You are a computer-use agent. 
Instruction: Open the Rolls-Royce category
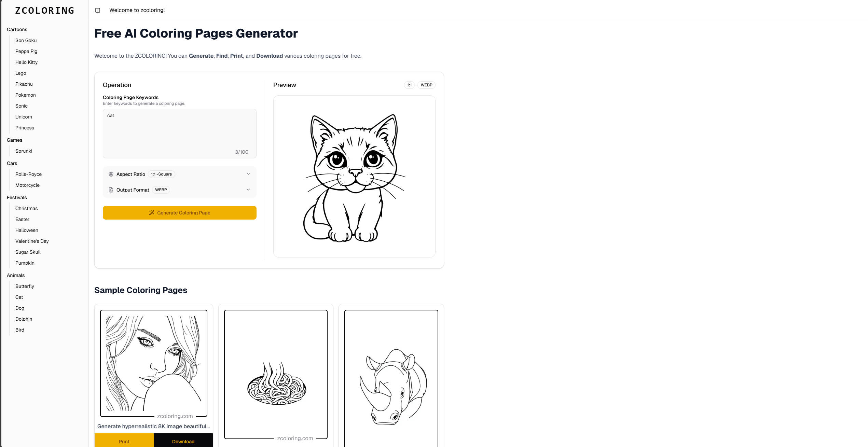[x=28, y=174]
